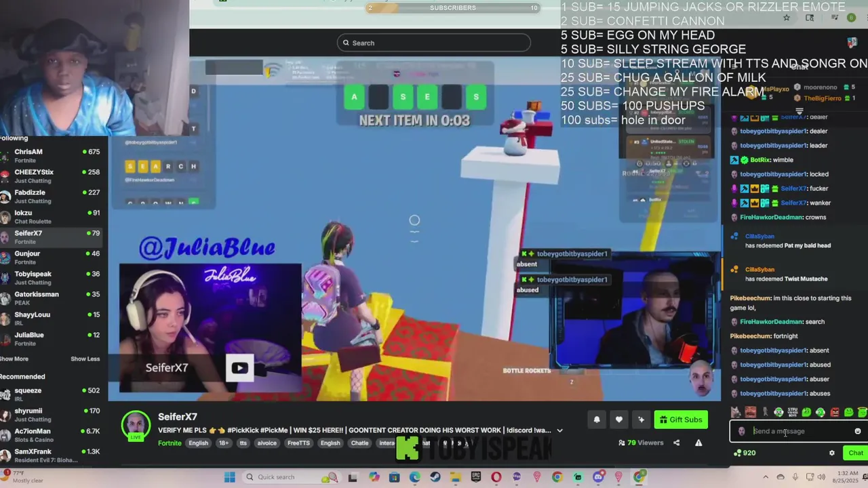Click the Fortnite category link under the title
This screenshot has width=868, height=488.
pyautogui.click(x=170, y=443)
